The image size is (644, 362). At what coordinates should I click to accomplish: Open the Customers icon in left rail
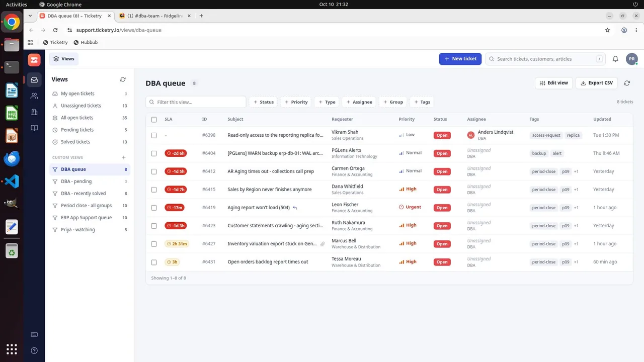[x=34, y=96]
